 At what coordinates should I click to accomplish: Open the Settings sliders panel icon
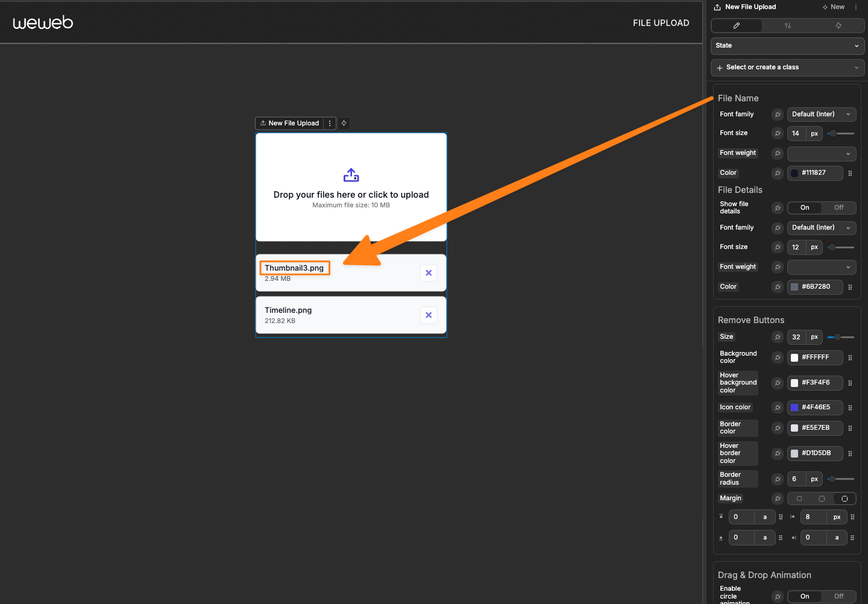coord(787,25)
